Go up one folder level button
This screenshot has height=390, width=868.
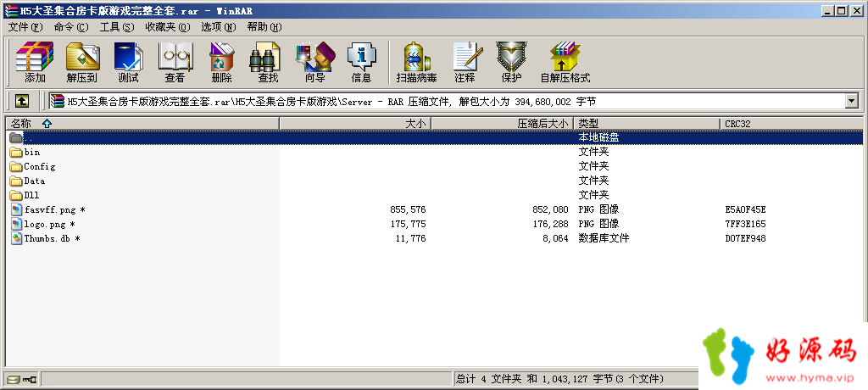(21, 101)
